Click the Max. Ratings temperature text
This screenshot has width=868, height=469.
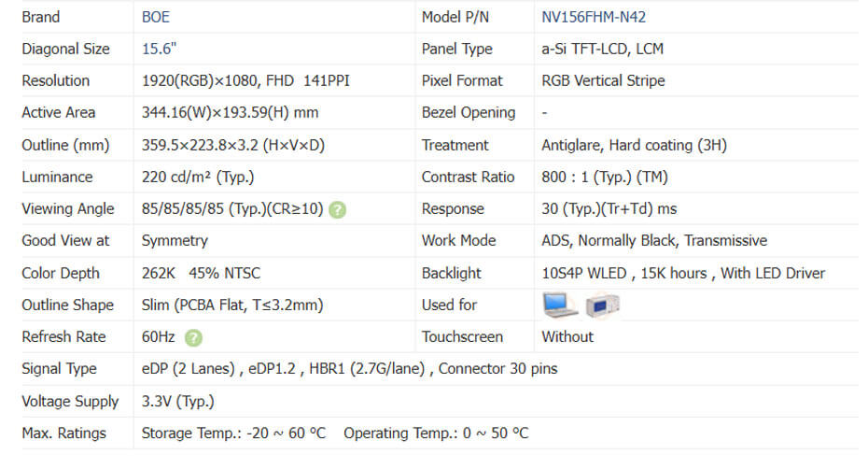tap(334, 433)
